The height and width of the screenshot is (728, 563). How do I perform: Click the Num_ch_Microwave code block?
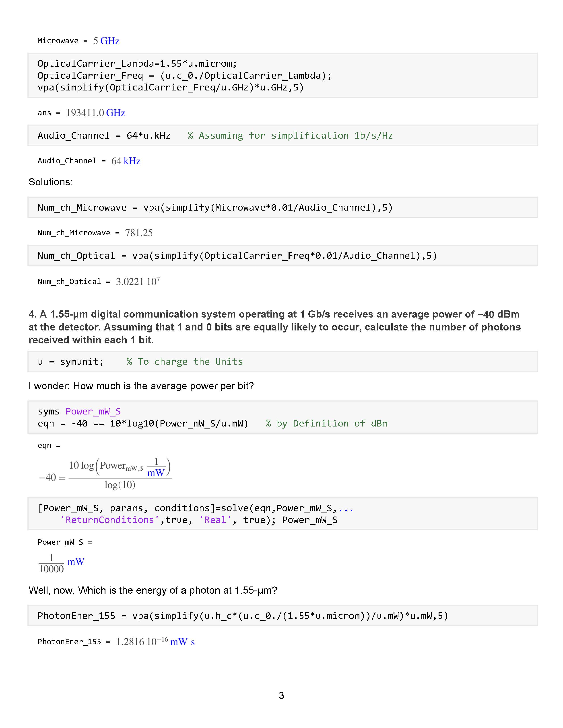pyautogui.click(x=215, y=208)
